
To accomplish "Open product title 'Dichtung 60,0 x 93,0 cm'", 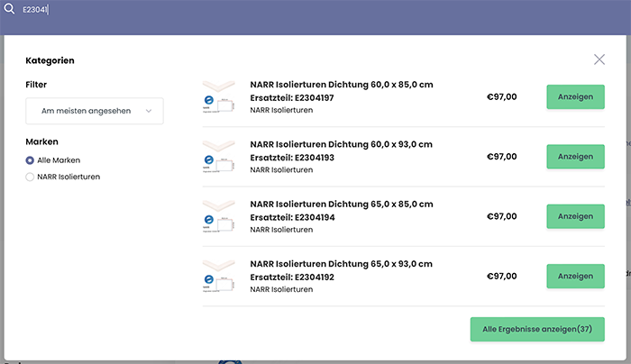I will click(x=342, y=144).
